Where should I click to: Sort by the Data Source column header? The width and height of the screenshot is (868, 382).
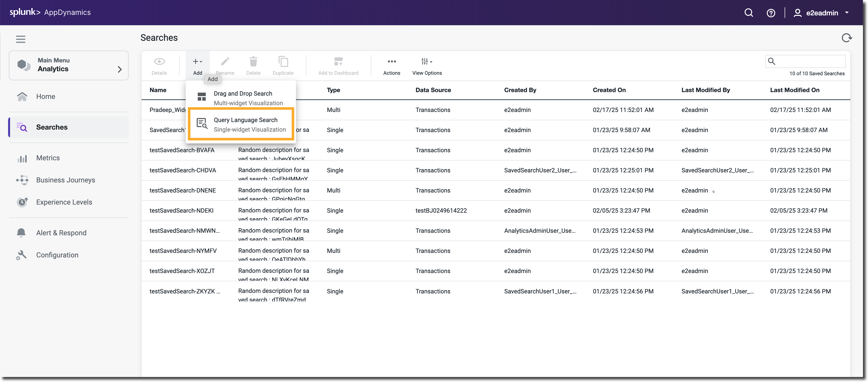click(x=433, y=90)
